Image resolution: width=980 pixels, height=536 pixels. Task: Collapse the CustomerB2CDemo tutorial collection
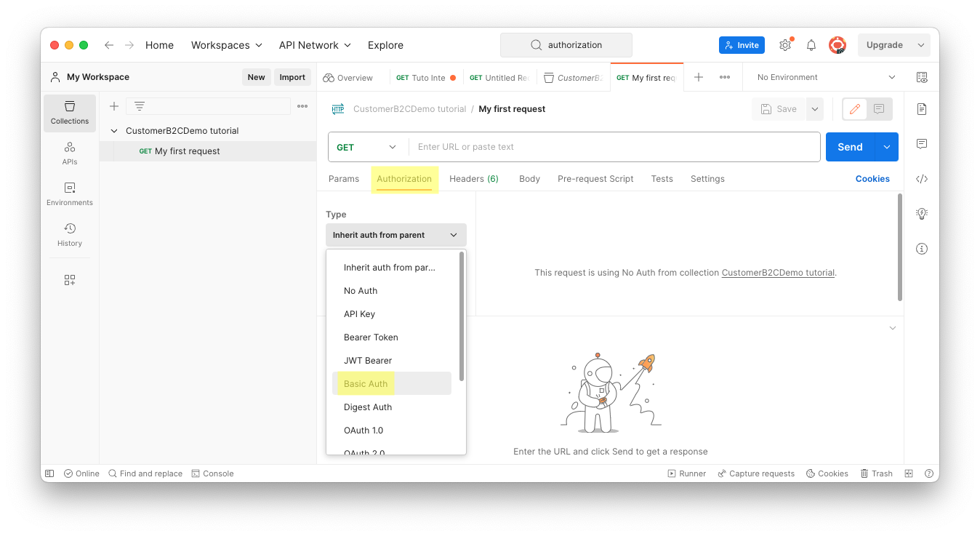click(114, 131)
